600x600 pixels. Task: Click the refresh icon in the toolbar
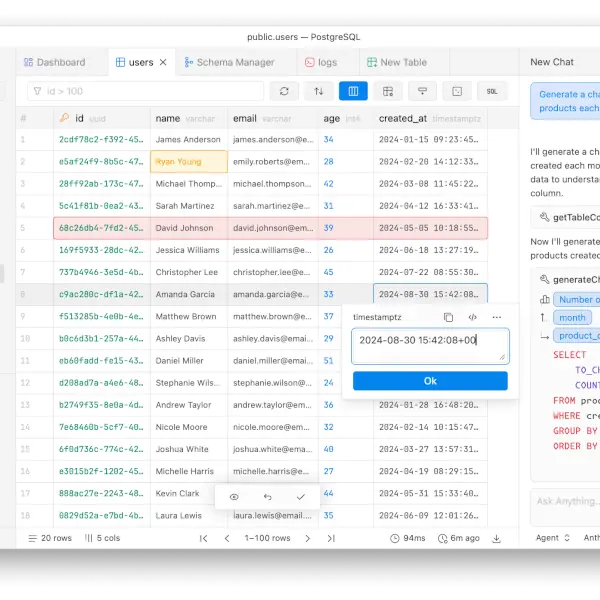coord(284,91)
